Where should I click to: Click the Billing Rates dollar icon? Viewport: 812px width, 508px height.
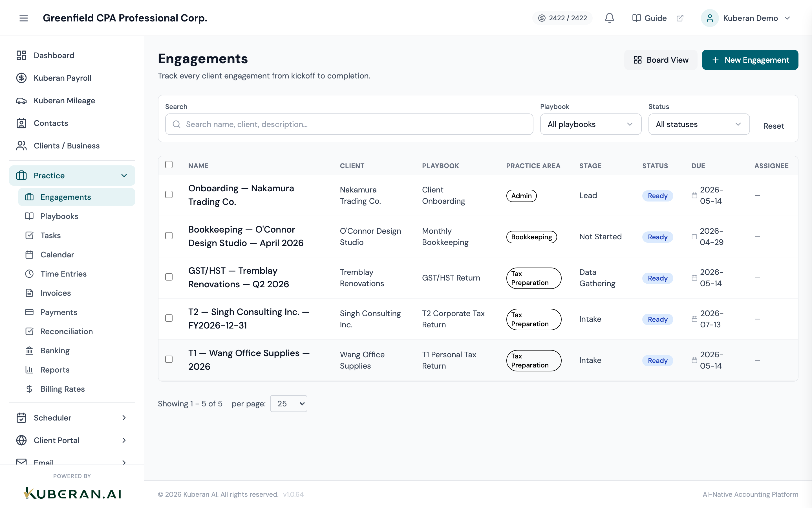[x=29, y=389]
